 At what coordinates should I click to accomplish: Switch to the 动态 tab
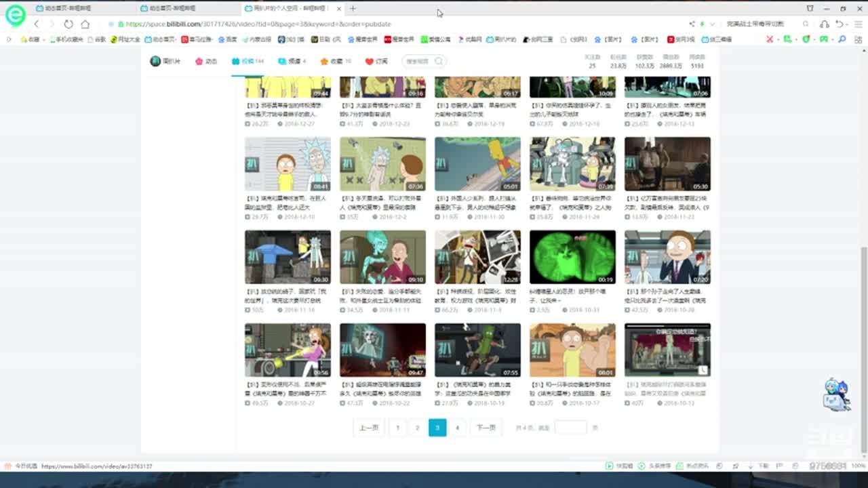(x=206, y=61)
